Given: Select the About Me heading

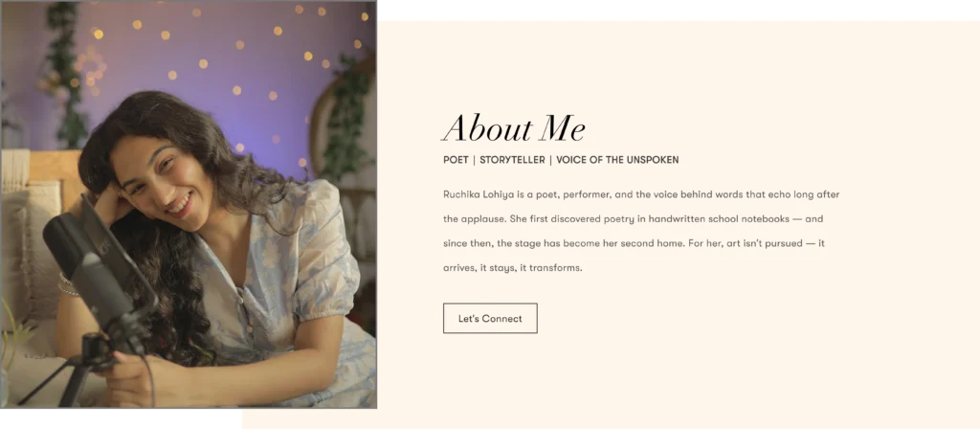Looking at the screenshot, I should [x=514, y=128].
